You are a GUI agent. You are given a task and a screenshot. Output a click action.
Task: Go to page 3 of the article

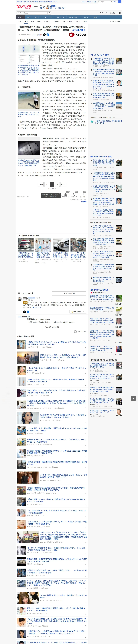point(57,184)
